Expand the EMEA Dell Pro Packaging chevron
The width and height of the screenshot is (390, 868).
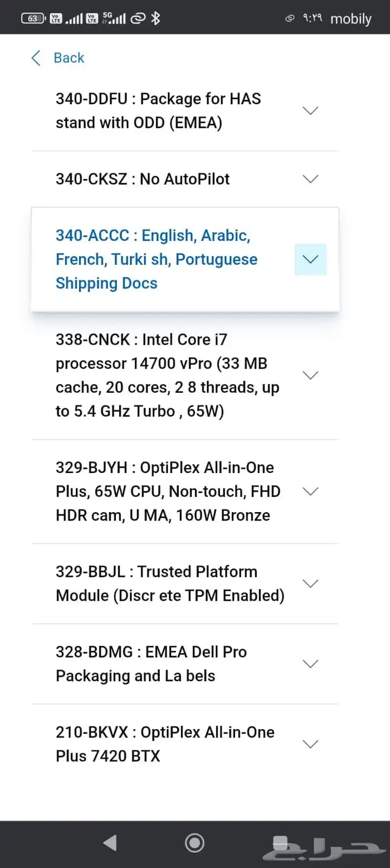(x=310, y=664)
